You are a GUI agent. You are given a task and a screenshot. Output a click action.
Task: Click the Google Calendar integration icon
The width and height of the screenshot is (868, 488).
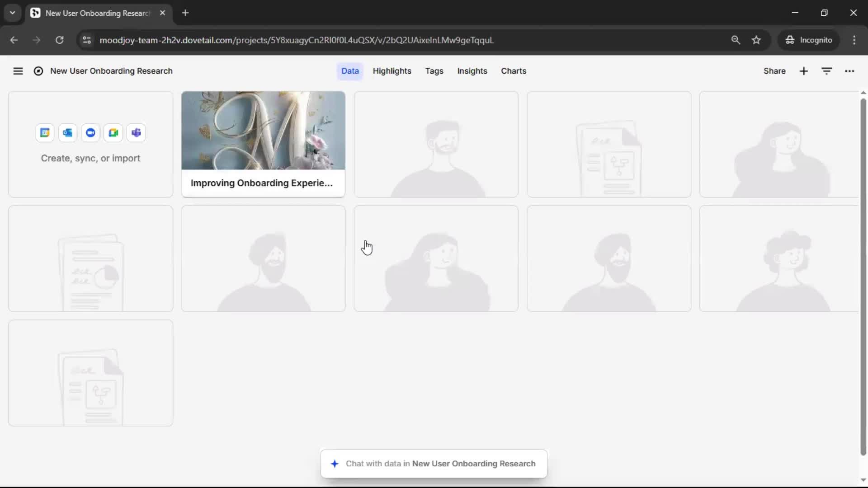[45, 133]
